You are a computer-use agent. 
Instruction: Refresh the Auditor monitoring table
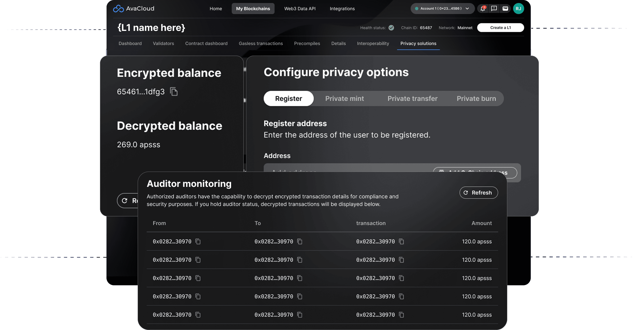click(x=479, y=193)
